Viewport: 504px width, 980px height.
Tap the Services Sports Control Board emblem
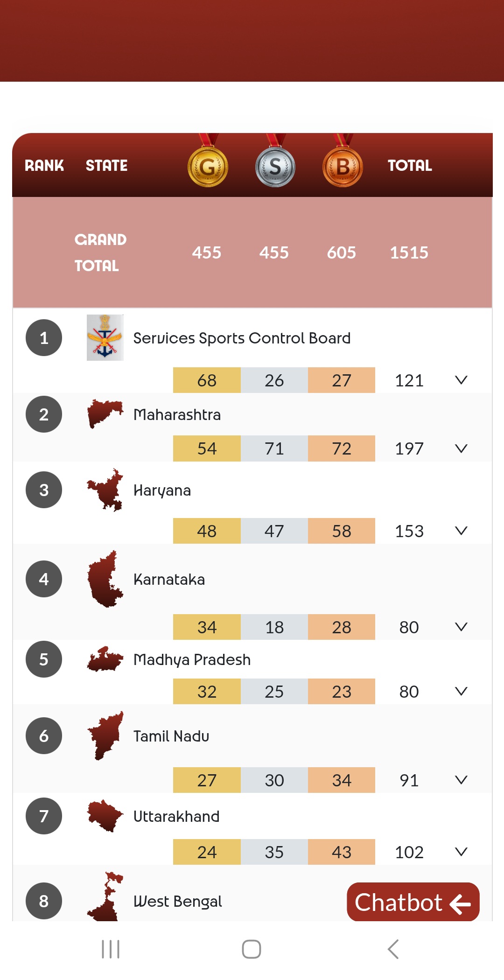pos(105,337)
